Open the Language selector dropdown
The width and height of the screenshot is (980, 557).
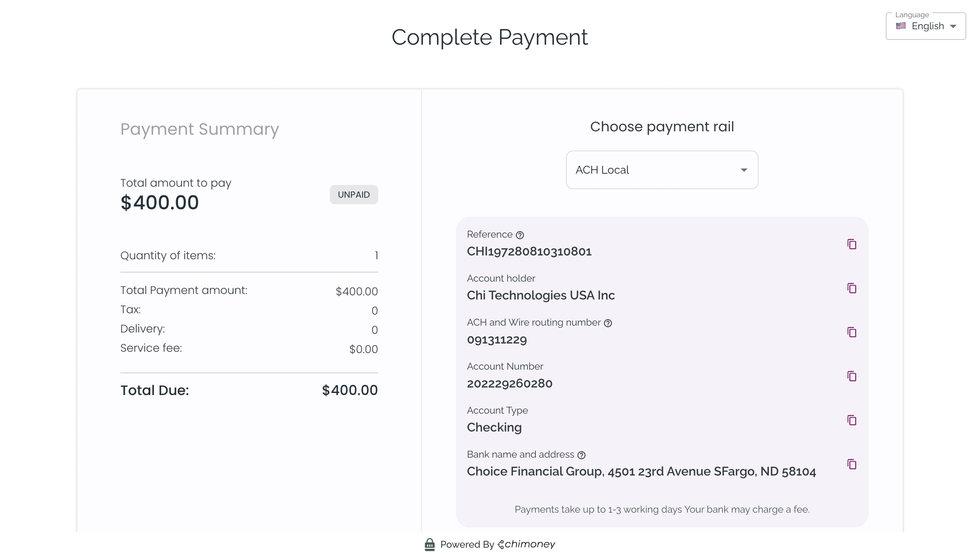click(x=926, y=26)
